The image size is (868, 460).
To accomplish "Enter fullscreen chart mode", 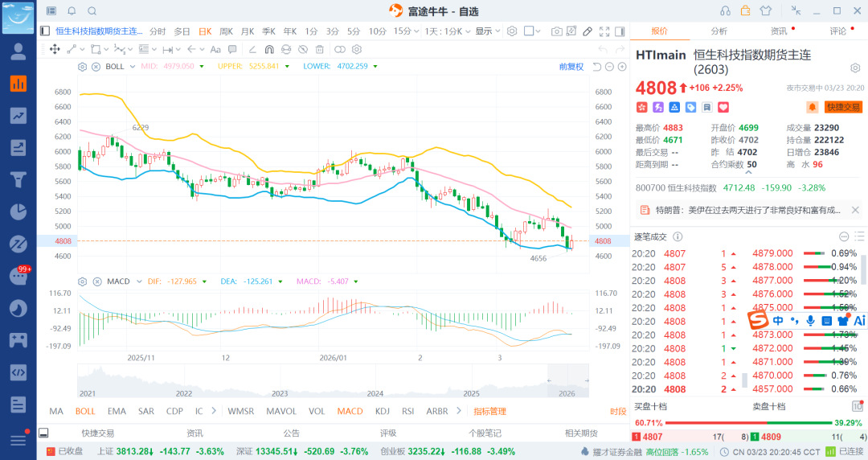I will pos(604,31).
